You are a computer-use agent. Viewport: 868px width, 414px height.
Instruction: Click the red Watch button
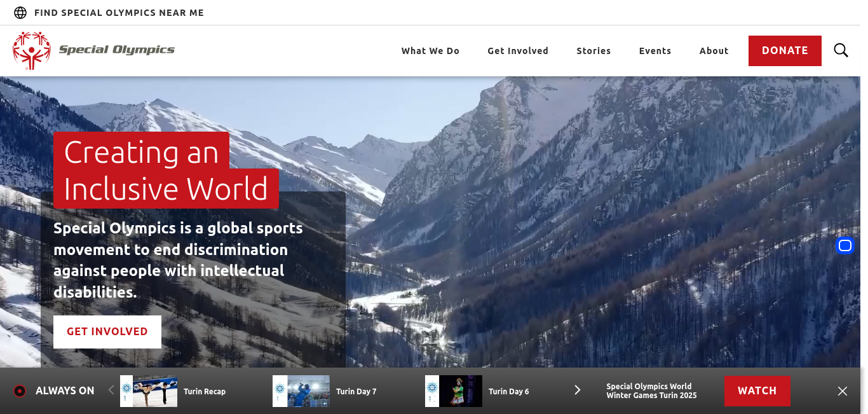(757, 391)
